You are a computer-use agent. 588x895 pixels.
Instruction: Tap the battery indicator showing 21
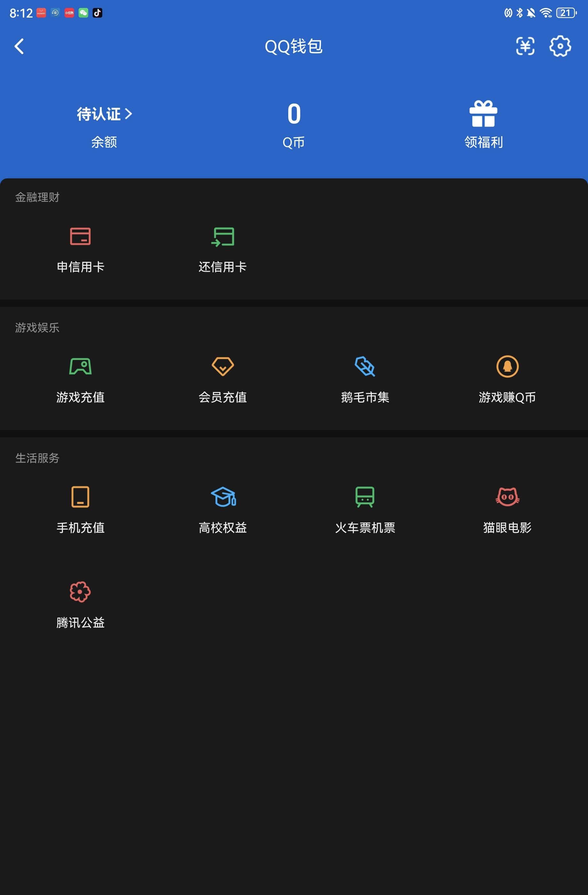(566, 13)
